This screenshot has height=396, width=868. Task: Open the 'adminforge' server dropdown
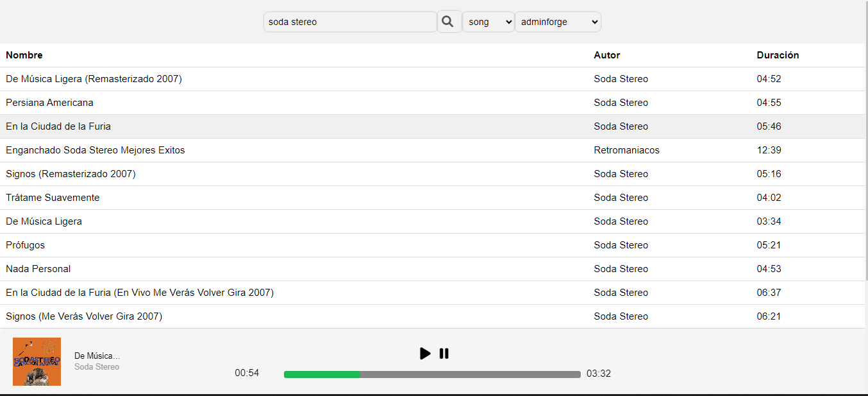[x=558, y=22]
